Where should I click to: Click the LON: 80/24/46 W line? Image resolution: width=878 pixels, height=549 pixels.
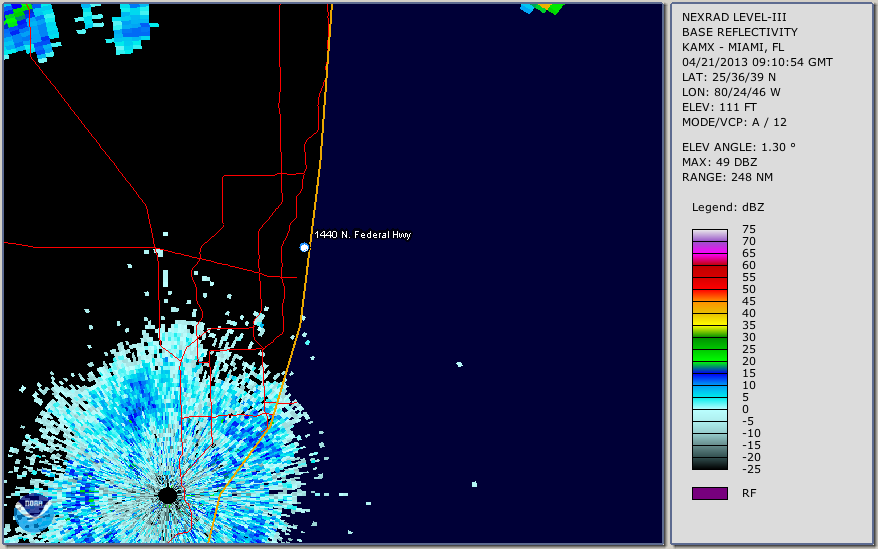click(x=731, y=92)
